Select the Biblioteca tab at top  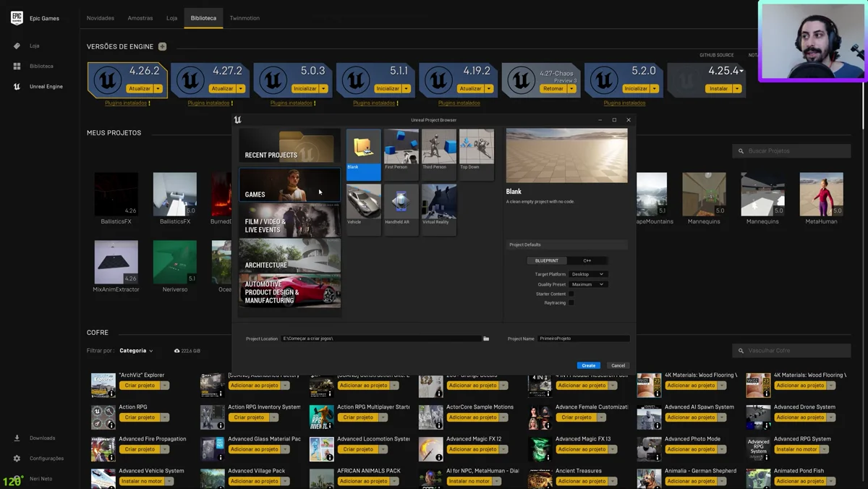point(203,18)
